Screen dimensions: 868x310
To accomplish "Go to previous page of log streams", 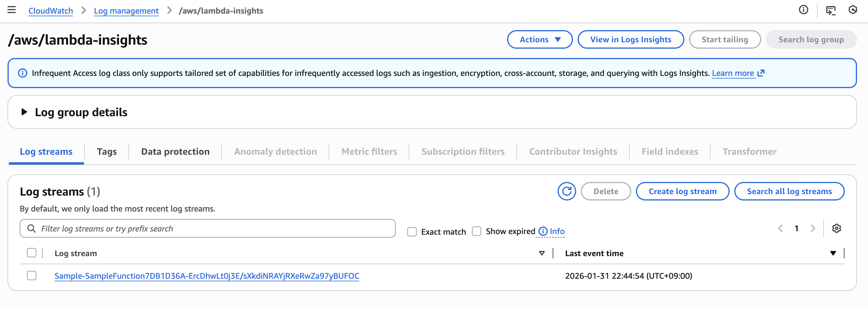I will [780, 229].
